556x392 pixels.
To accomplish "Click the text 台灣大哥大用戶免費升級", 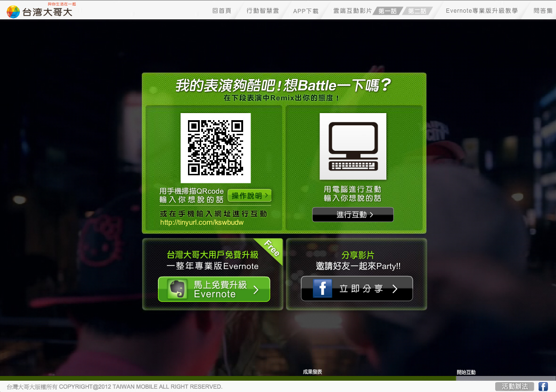I will 213,254.
